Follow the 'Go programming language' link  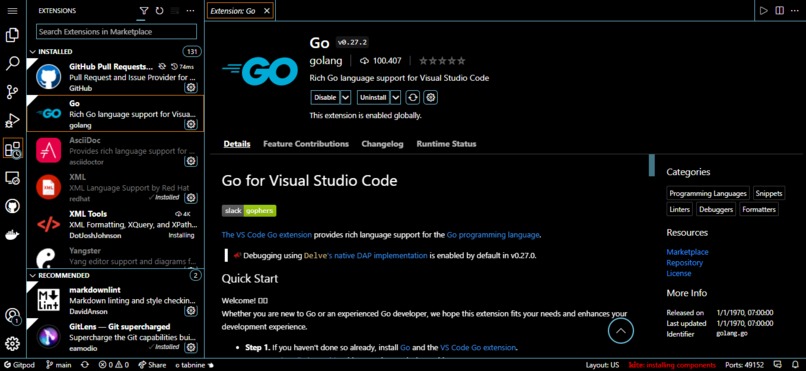tap(493, 235)
